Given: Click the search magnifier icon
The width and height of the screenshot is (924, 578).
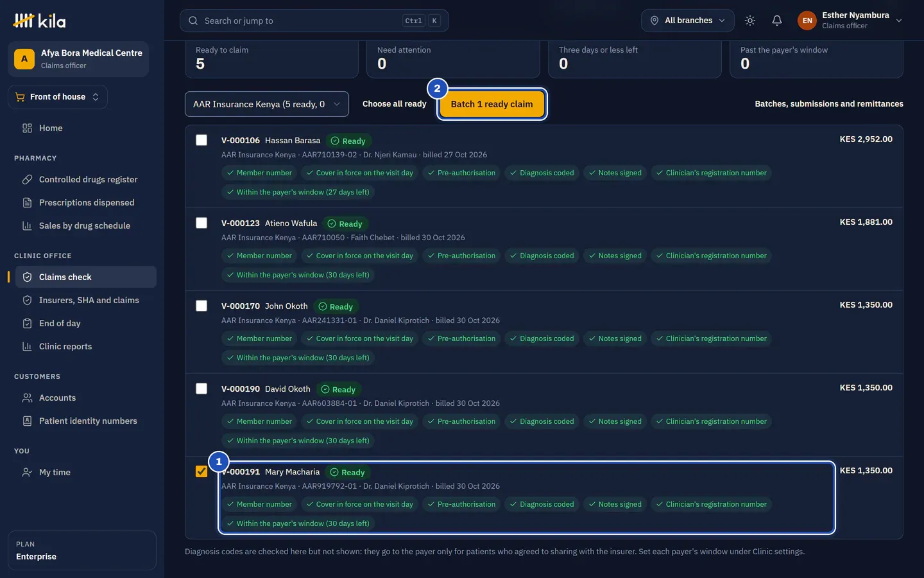Looking at the screenshot, I should point(193,21).
